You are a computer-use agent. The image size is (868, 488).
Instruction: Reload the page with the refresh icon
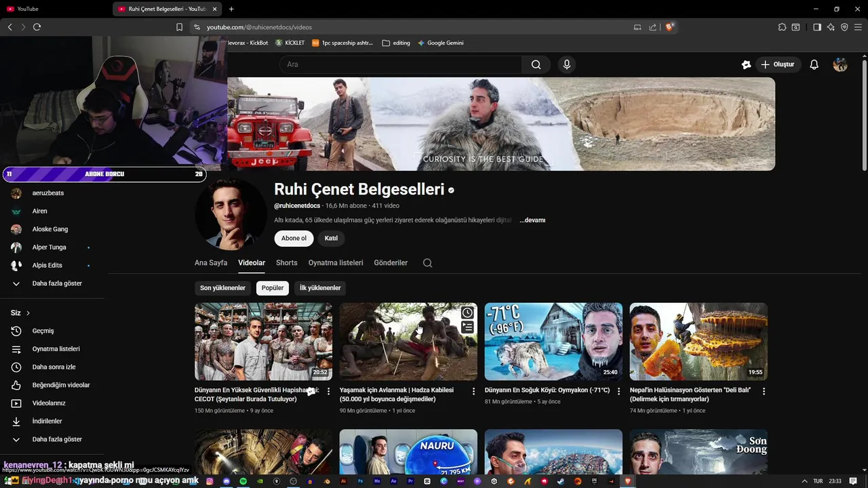[x=37, y=27]
